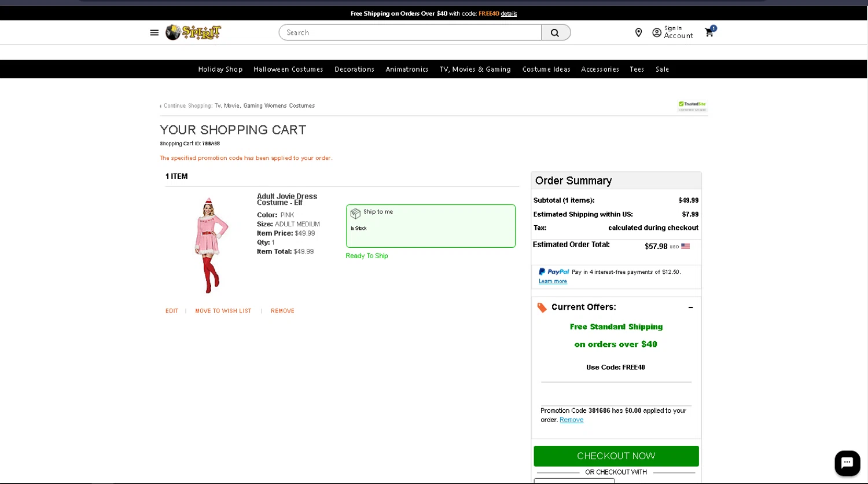
Task: Click Sign In Account link
Action: [x=678, y=32]
